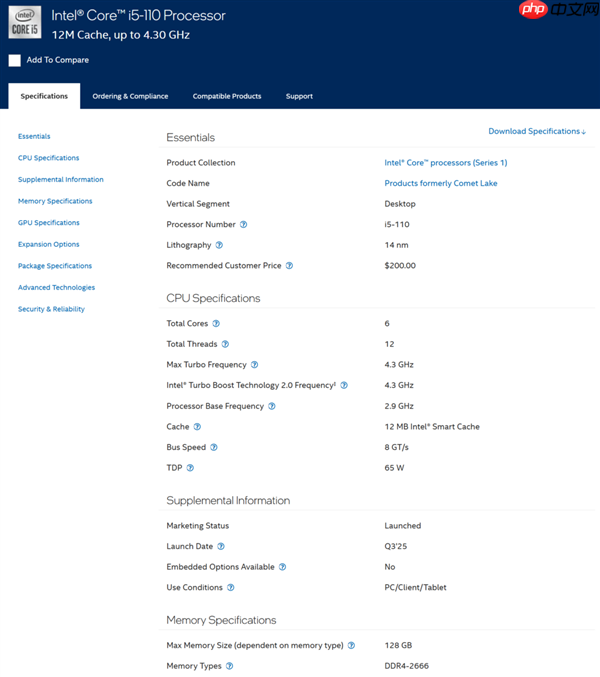600x677 pixels.
Task: Select the Support tab
Action: point(299,96)
